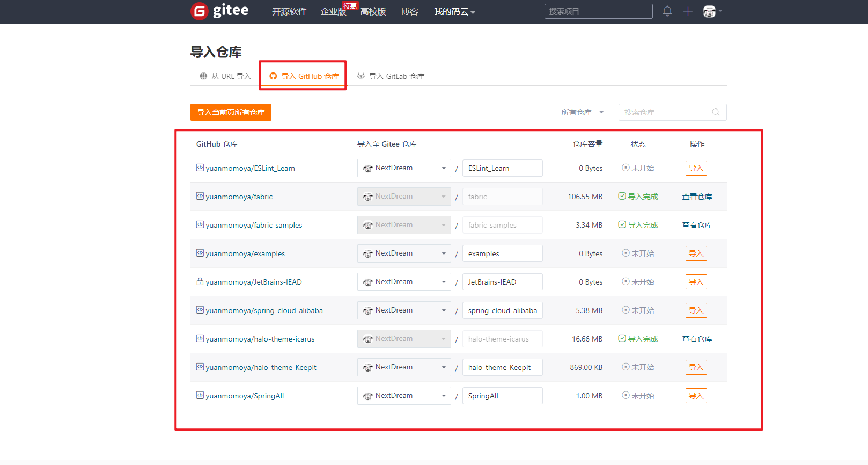Image resolution: width=868 pixels, height=465 pixels.
Task: Click 查看仓库 link for halo-theme-icarus
Action: (697, 339)
